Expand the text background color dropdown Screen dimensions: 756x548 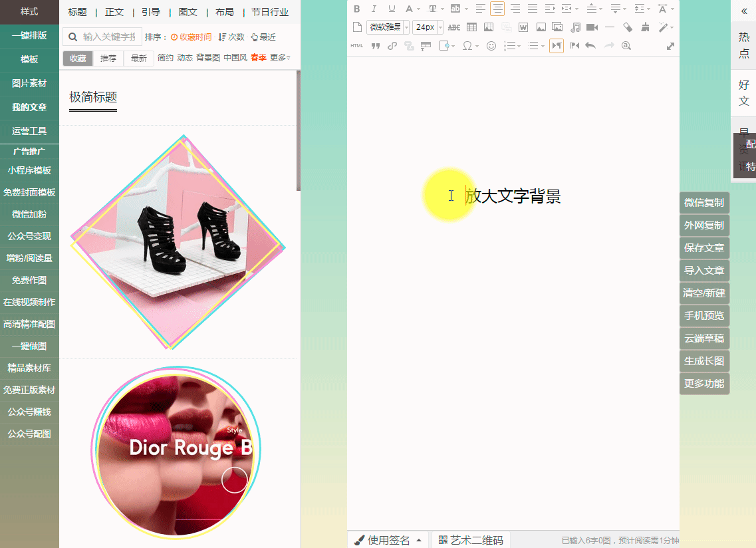coord(465,9)
